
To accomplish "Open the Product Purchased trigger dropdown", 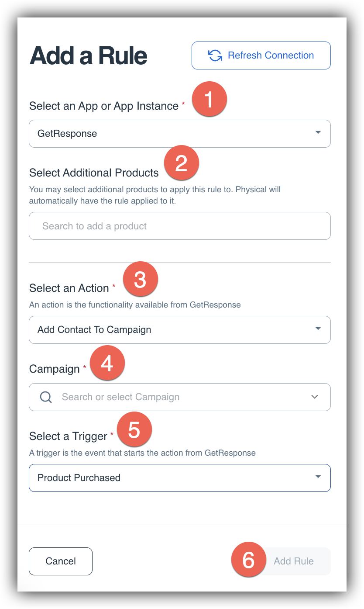I will coord(180,478).
